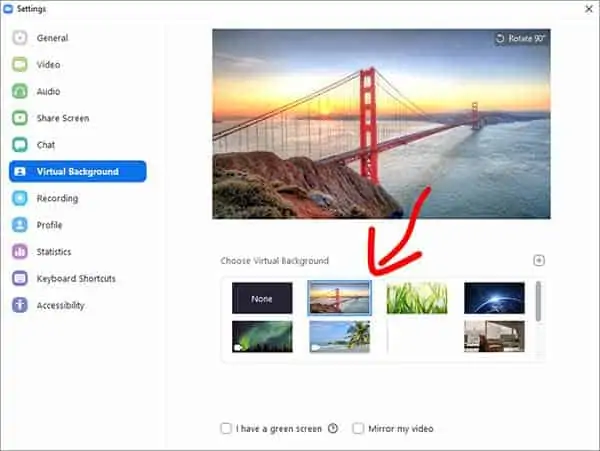Click the background list scrollbar
Screen dimensions: 600x451
point(538,301)
